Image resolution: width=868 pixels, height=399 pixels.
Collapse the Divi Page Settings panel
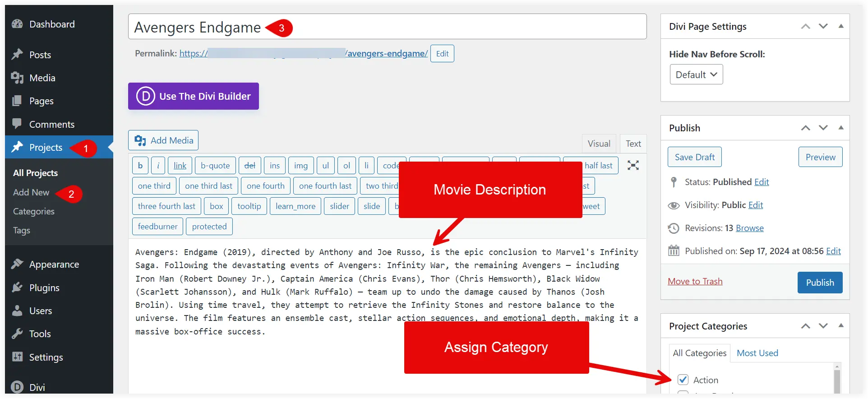click(841, 26)
